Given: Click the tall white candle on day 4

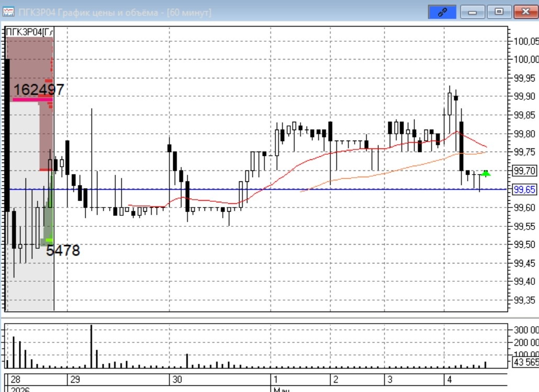Looking at the screenshot, I should click(x=450, y=103).
